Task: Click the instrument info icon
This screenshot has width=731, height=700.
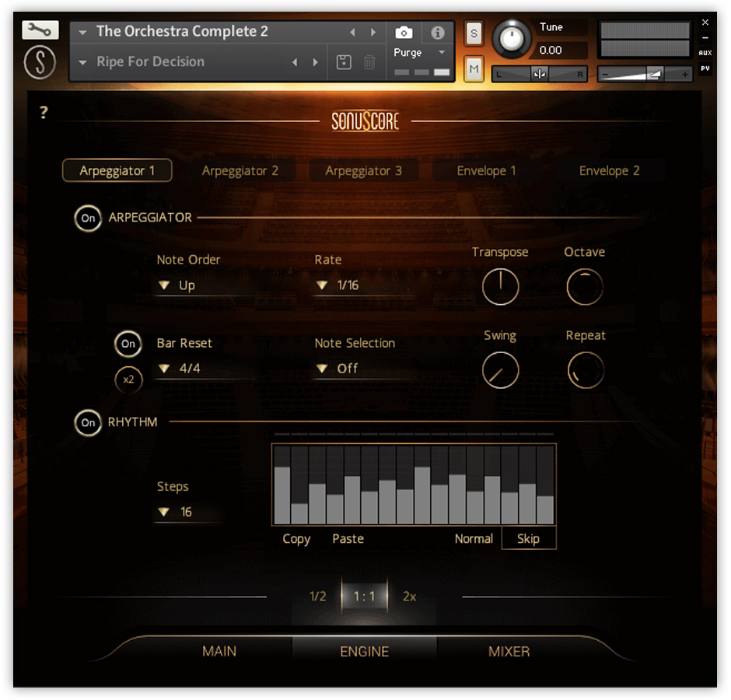Action: 436,33
